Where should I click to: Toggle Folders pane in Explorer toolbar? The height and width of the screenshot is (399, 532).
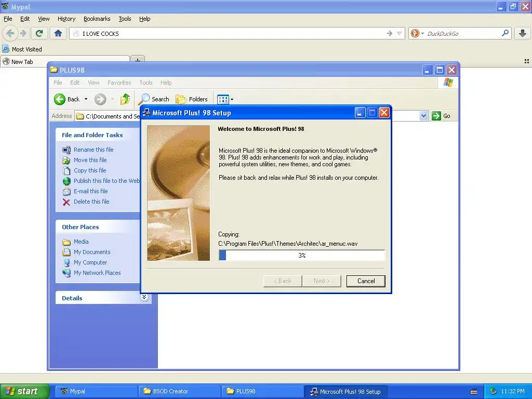tap(192, 99)
